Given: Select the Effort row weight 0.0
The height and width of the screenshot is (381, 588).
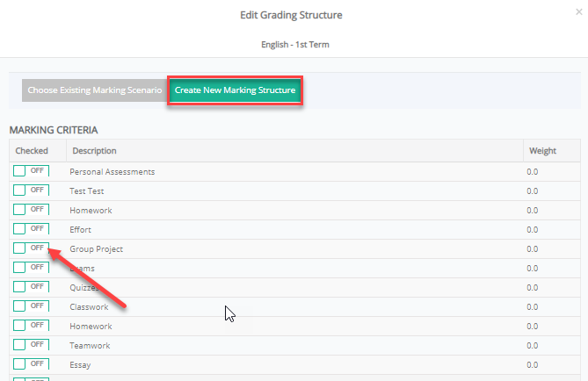Looking at the screenshot, I should pyautogui.click(x=532, y=230).
